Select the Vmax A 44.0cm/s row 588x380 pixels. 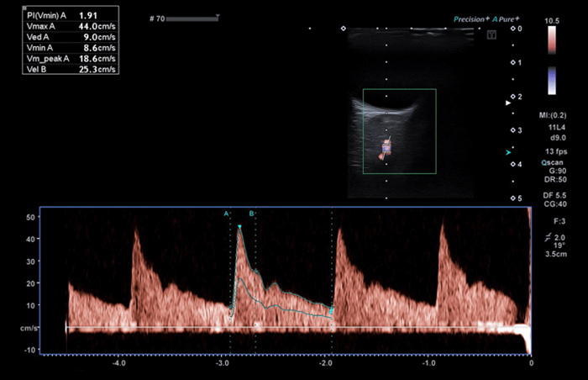pyautogui.click(x=71, y=26)
